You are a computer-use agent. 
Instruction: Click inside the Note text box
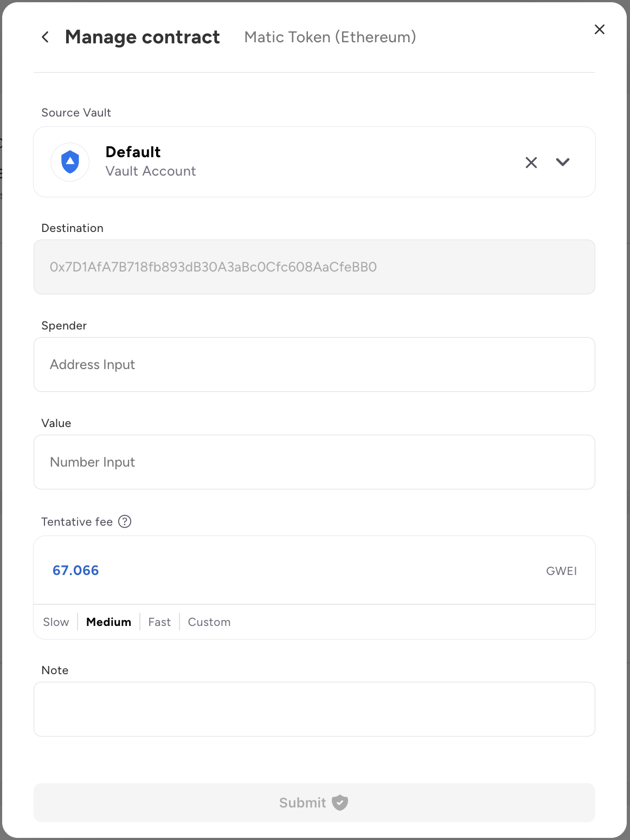point(314,709)
